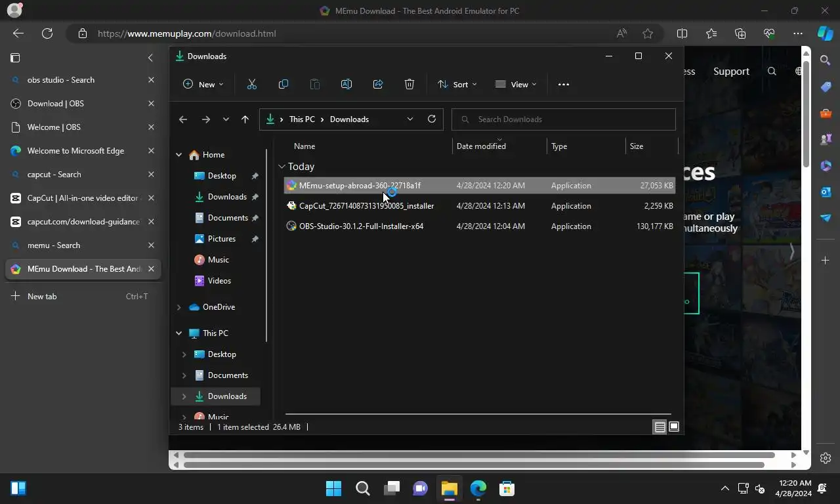Refresh the Edge browser page
Viewport: 840px width, 504px height.
tap(47, 33)
